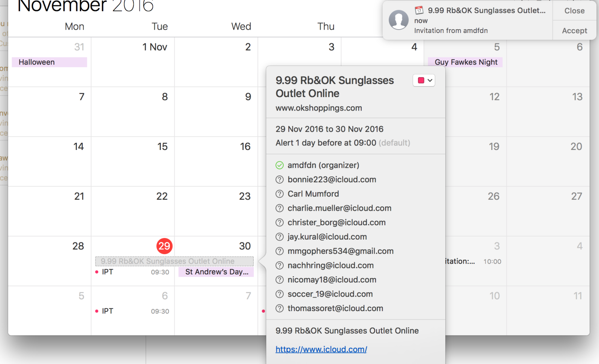Image resolution: width=599 pixels, height=364 pixels.
Task: Click the sender avatar in notification
Action: coord(398,20)
